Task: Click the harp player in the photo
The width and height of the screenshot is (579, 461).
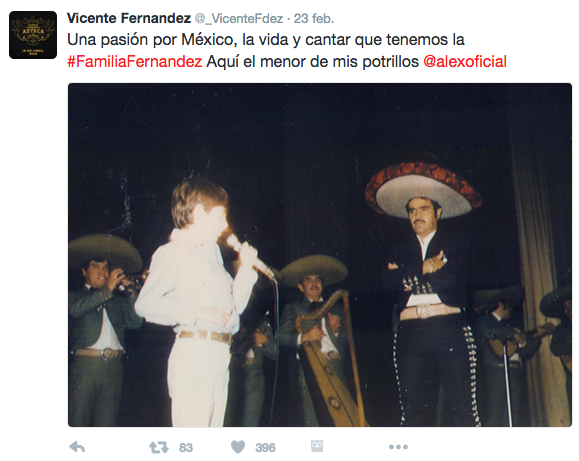Action: point(314,329)
